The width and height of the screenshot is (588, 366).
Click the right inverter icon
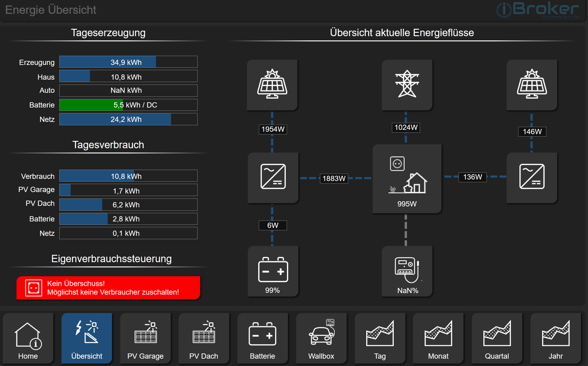click(x=532, y=177)
